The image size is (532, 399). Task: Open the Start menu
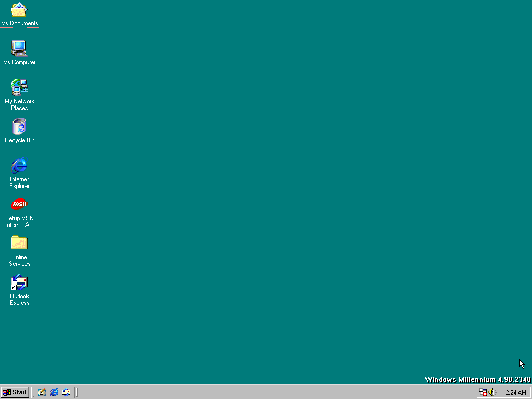pyautogui.click(x=15, y=392)
